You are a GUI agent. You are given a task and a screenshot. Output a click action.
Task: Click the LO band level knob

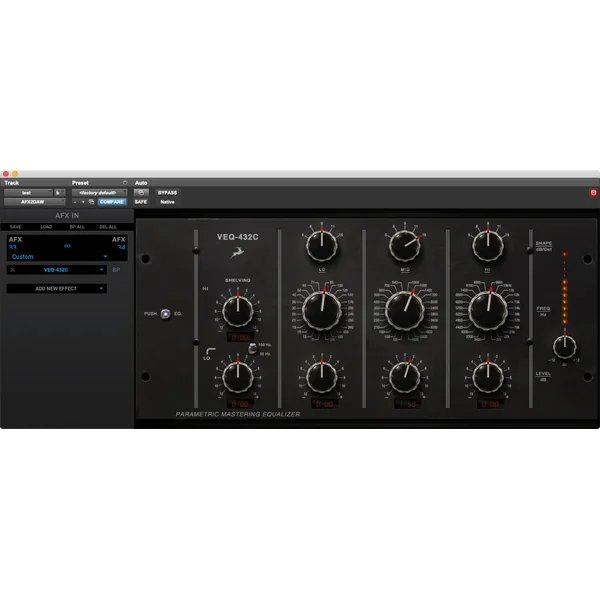(322, 377)
